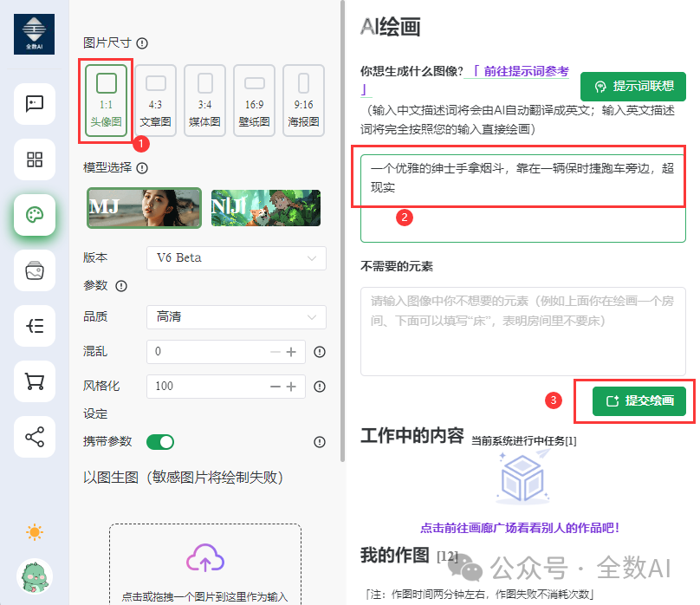The height and width of the screenshot is (605, 700).
Task: Open the 品质 高清 dropdown
Action: tap(236, 317)
